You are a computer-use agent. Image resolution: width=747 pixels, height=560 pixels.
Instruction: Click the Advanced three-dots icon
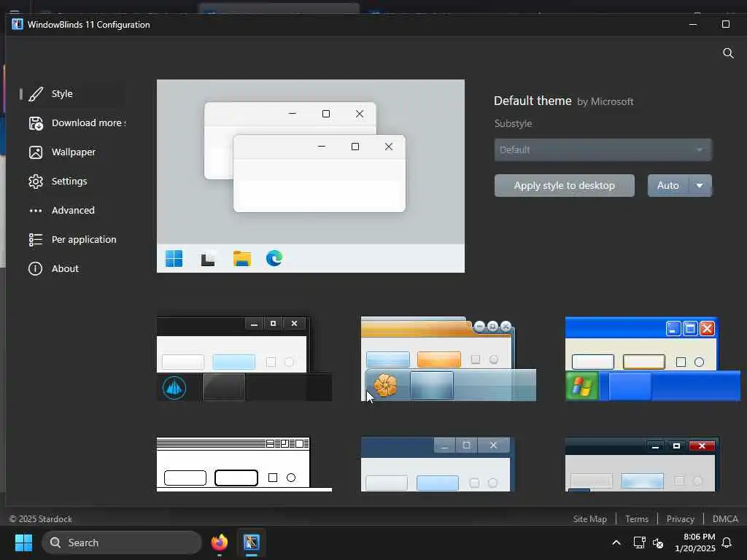36,211
